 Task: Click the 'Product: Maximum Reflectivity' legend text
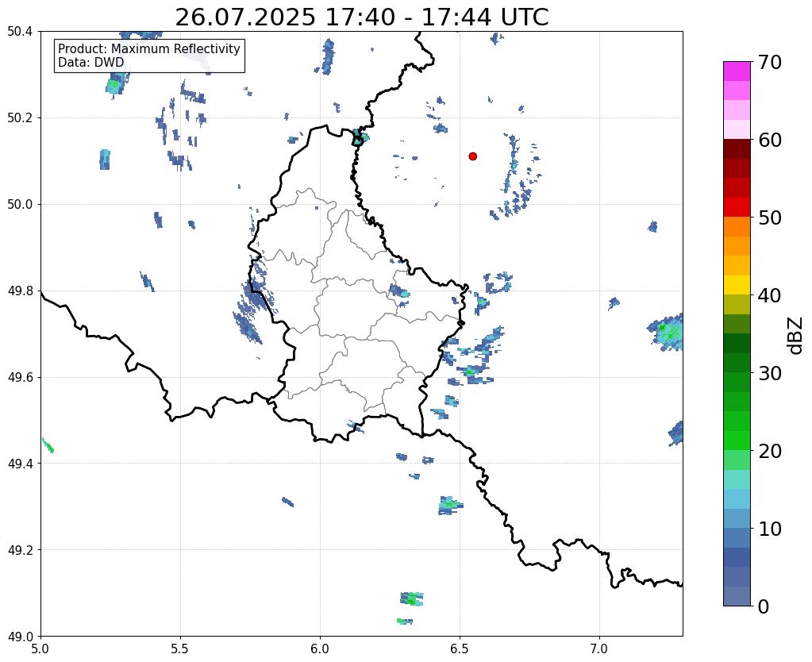tap(149, 48)
